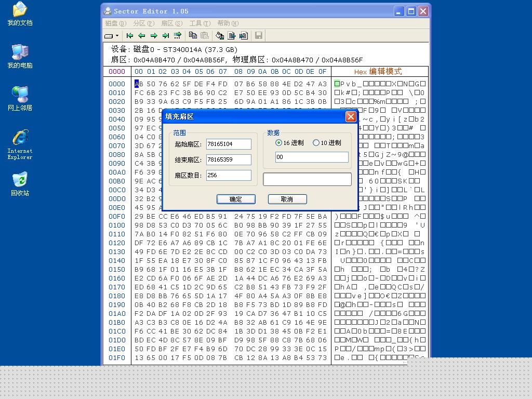
Task: Select the 10 进制 radio button
Action: (316, 143)
